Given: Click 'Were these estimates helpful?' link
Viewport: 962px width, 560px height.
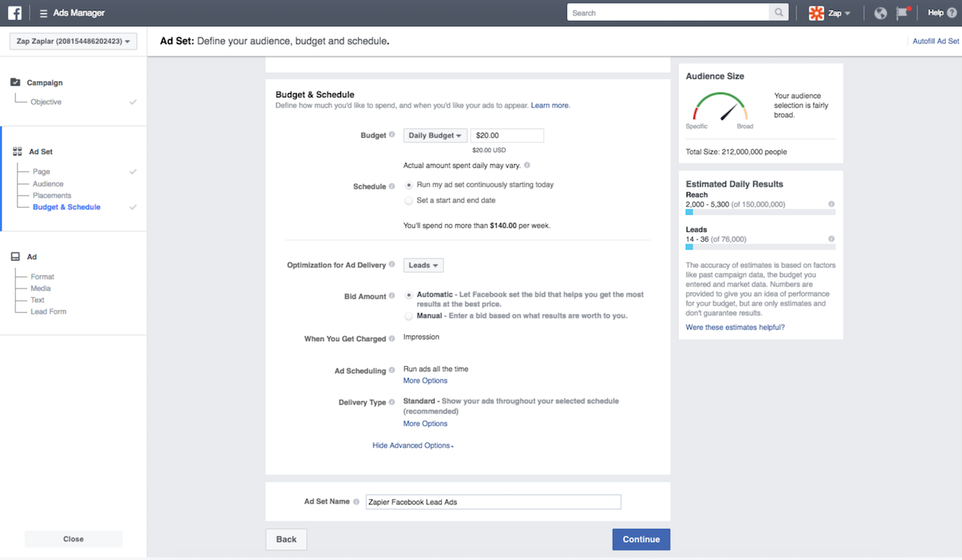Looking at the screenshot, I should pos(736,327).
